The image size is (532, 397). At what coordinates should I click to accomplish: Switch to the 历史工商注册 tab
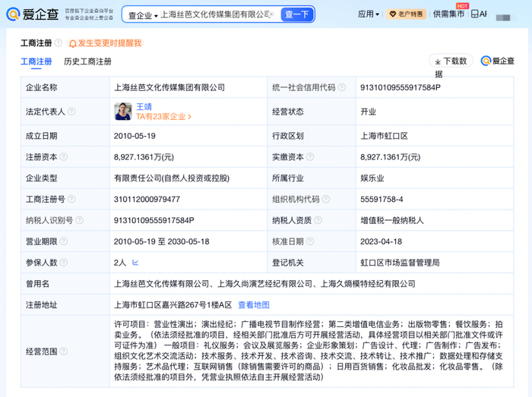click(x=87, y=61)
